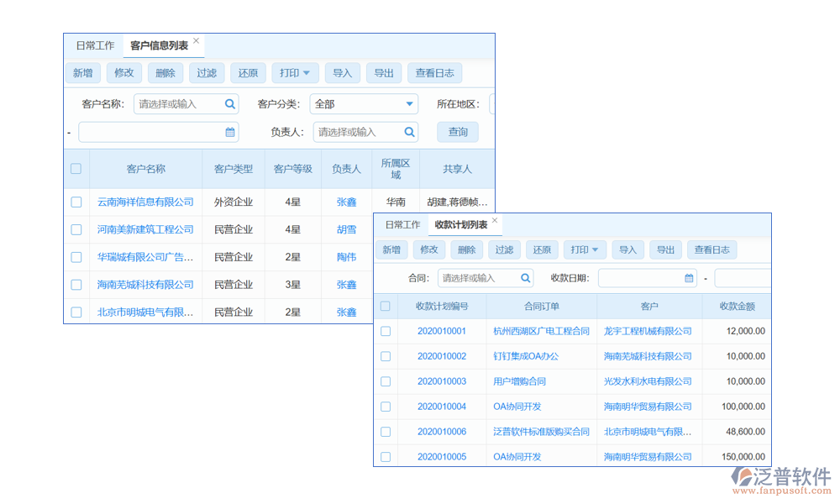Click 新增 button in customer list toolbar

(x=82, y=73)
